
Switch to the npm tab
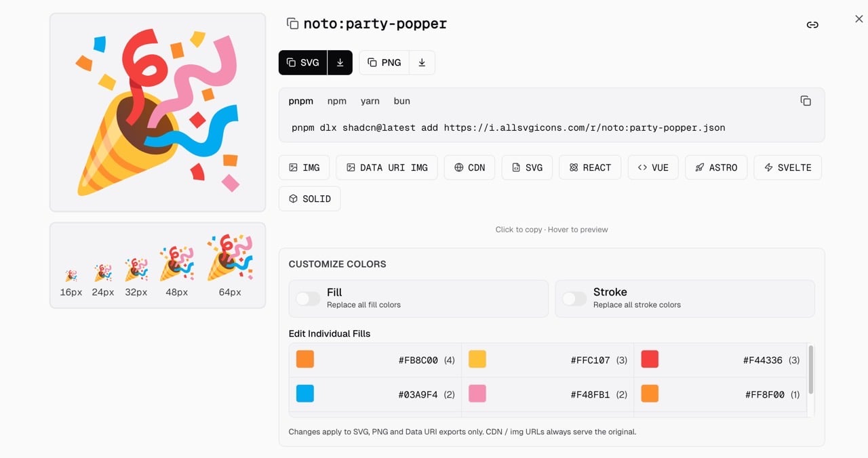337,101
